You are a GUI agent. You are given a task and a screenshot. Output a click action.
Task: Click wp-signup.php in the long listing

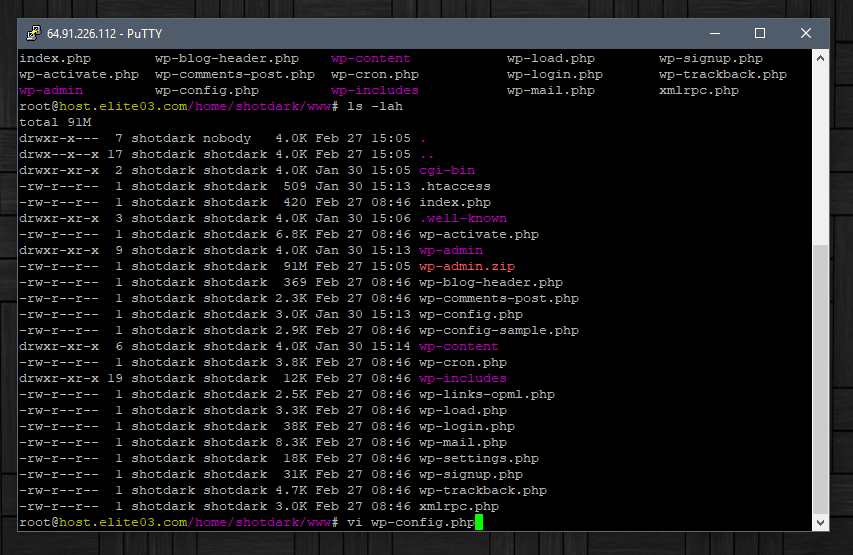pos(471,474)
